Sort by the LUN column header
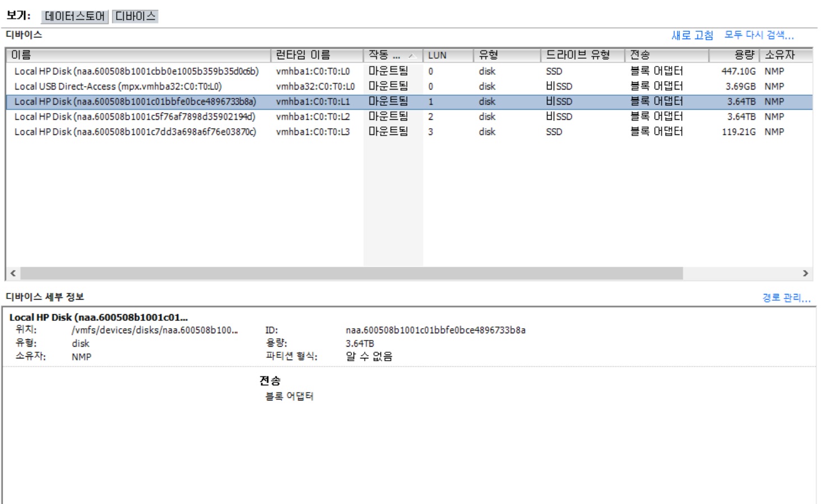824x504 pixels. click(x=448, y=55)
